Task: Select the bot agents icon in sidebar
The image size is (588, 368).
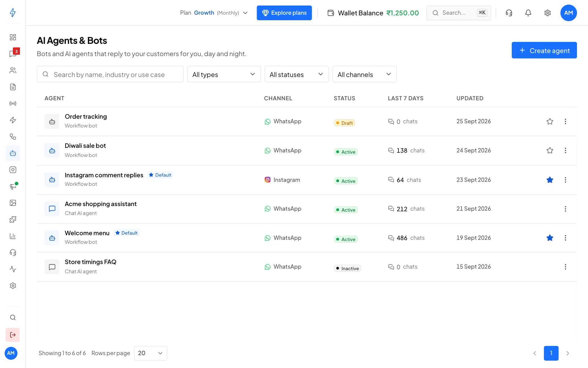Action: click(x=13, y=153)
